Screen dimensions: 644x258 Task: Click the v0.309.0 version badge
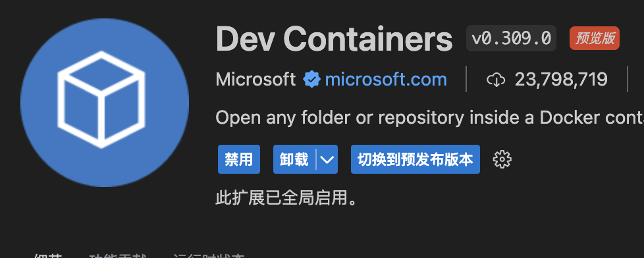coord(512,38)
